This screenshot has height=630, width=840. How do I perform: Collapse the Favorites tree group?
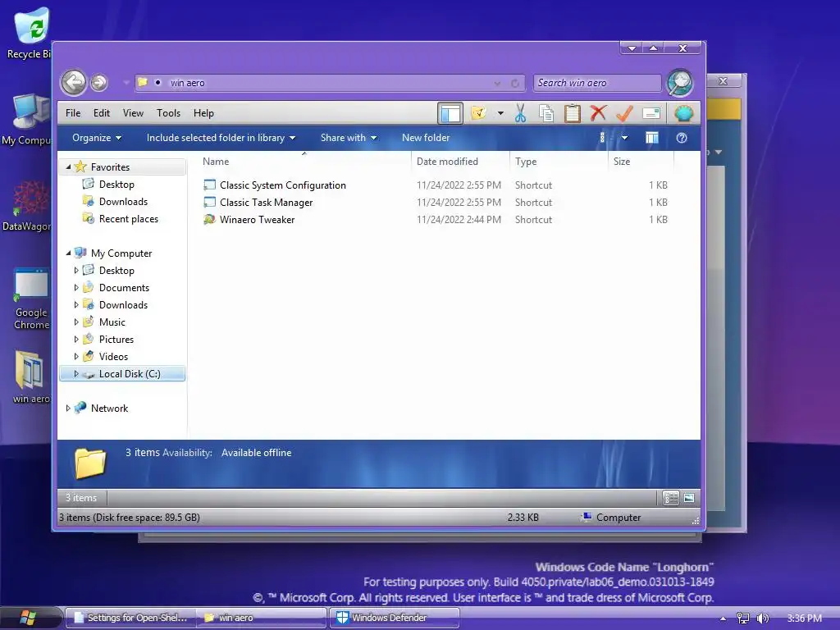tap(68, 167)
